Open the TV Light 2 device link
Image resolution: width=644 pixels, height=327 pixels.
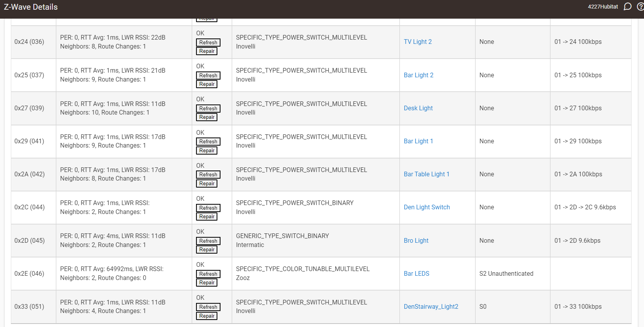point(418,42)
